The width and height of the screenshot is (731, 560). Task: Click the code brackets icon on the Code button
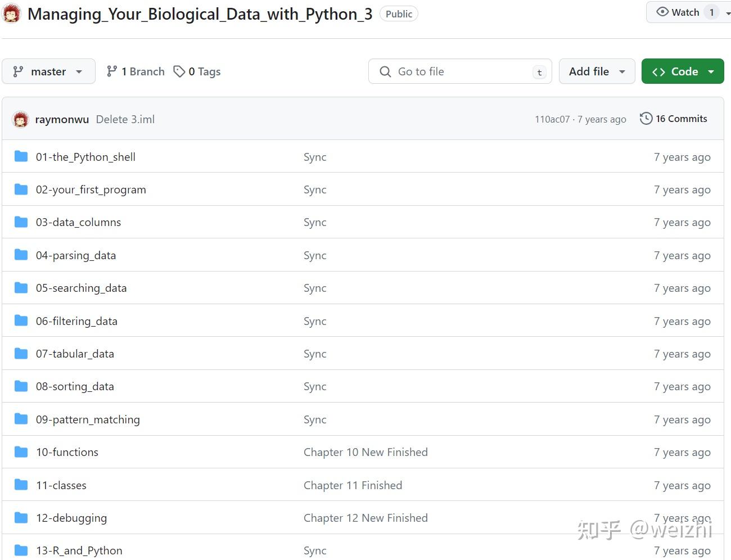(x=659, y=71)
